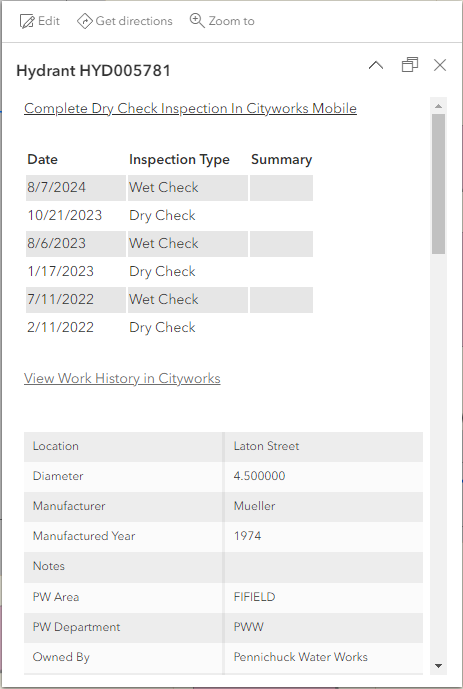Select the 8/7/2024 Wet Check row
Viewport: 463px width, 689px height.
click(169, 188)
